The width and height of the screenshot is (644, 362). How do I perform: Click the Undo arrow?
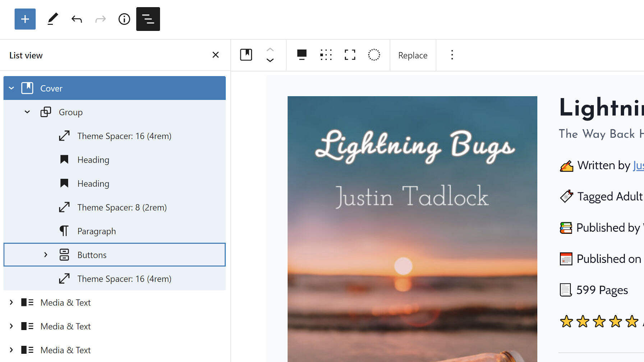tap(77, 19)
